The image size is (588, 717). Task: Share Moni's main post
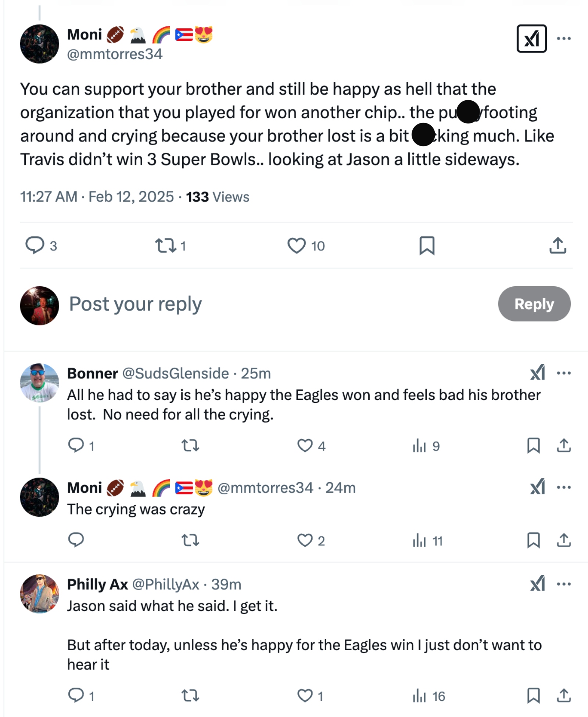(557, 245)
